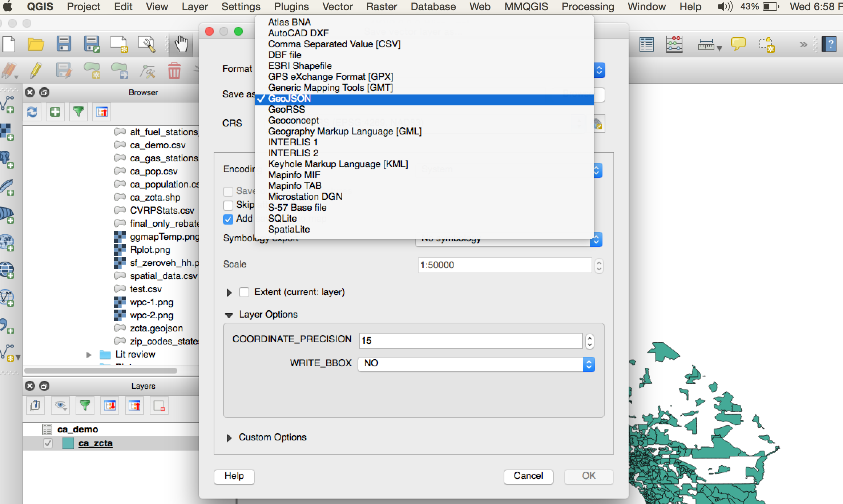Click the OK button
The width and height of the screenshot is (843, 504).
pyautogui.click(x=589, y=476)
